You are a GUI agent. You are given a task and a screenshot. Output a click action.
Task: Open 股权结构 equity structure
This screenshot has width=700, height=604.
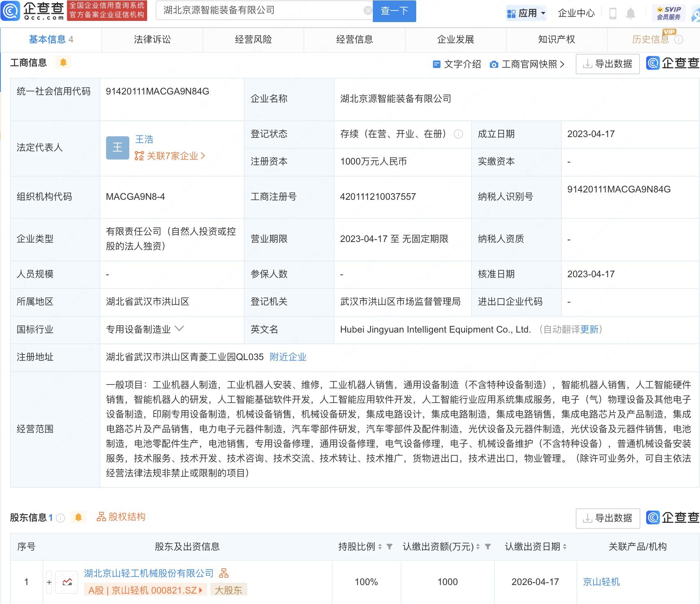pos(121,517)
